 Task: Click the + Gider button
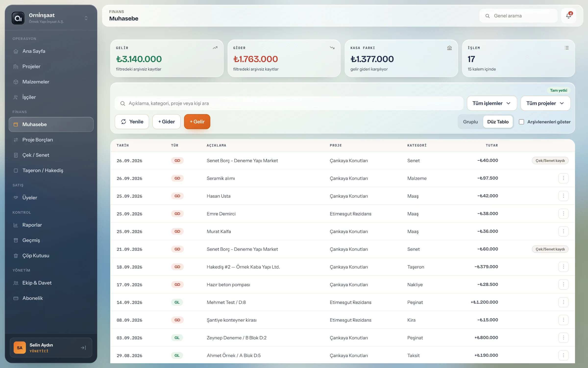coord(167,122)
